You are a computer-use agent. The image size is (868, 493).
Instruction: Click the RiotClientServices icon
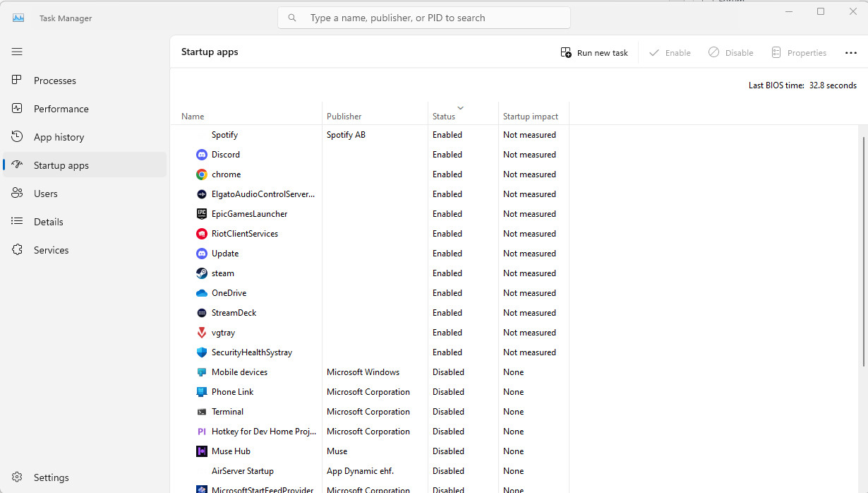[x=202, y=234]
